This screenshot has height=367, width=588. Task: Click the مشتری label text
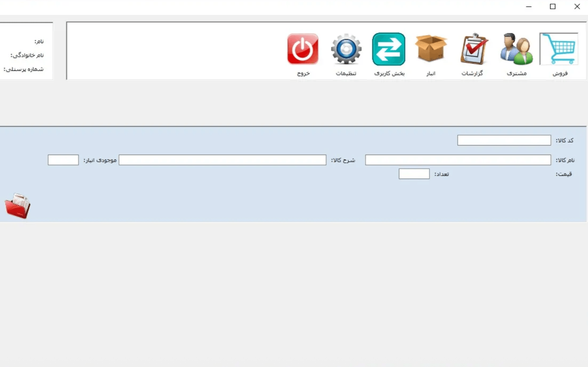pyautogui.click(x=517, y=73)
